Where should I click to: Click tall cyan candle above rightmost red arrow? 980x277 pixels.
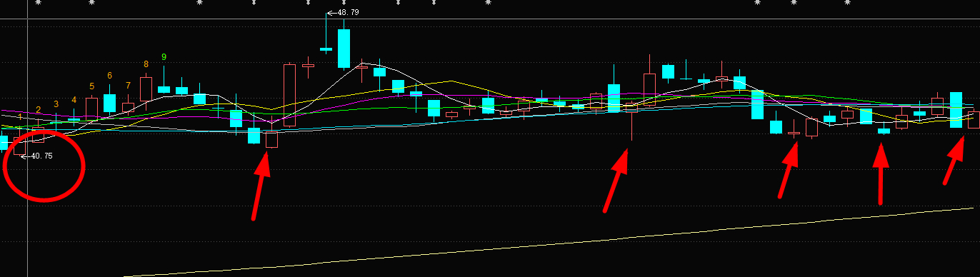pos(956,110)
